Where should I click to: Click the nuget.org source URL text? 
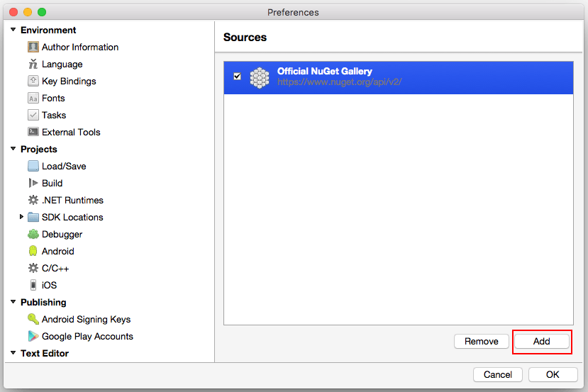coord(339,82)
